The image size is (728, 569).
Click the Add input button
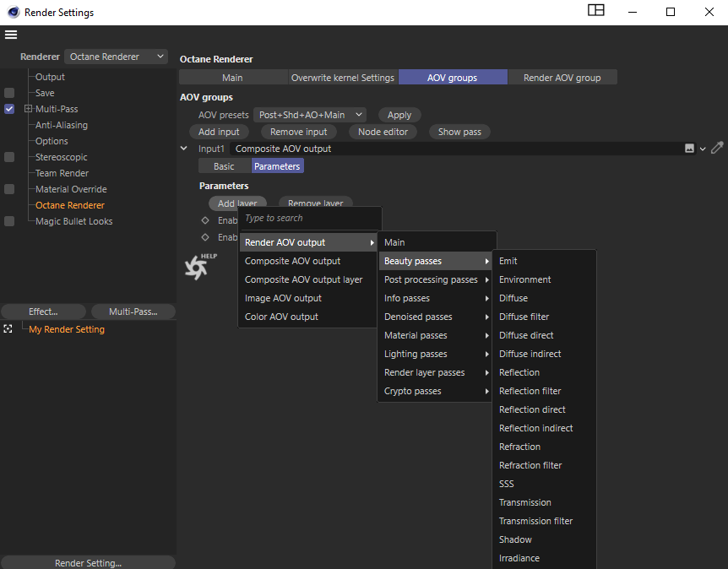[219, 132]
